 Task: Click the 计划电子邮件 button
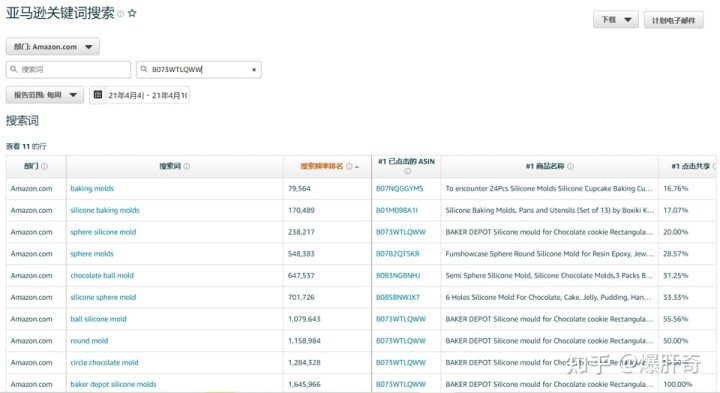674,20
